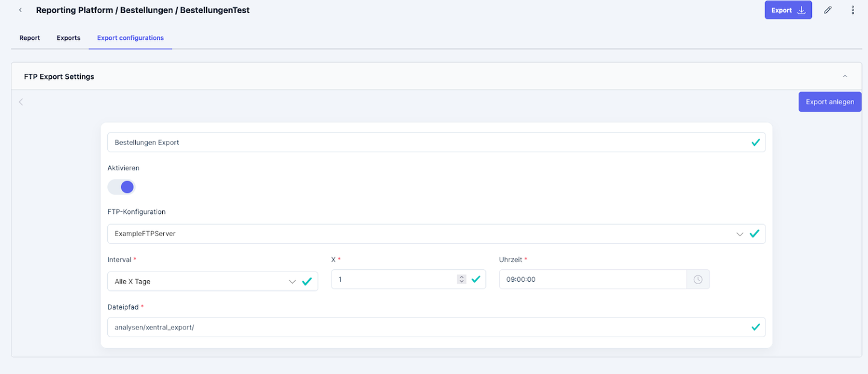Click the X value number stepper arrows
This screenshot has width=868, height=374.
click(x=461, y=279)
